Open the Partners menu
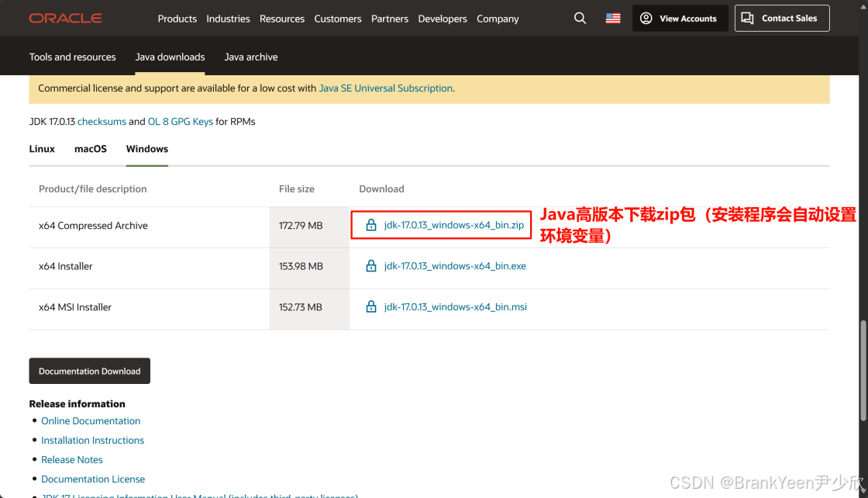This screenshot has height=498, width=868. [390, 19]
